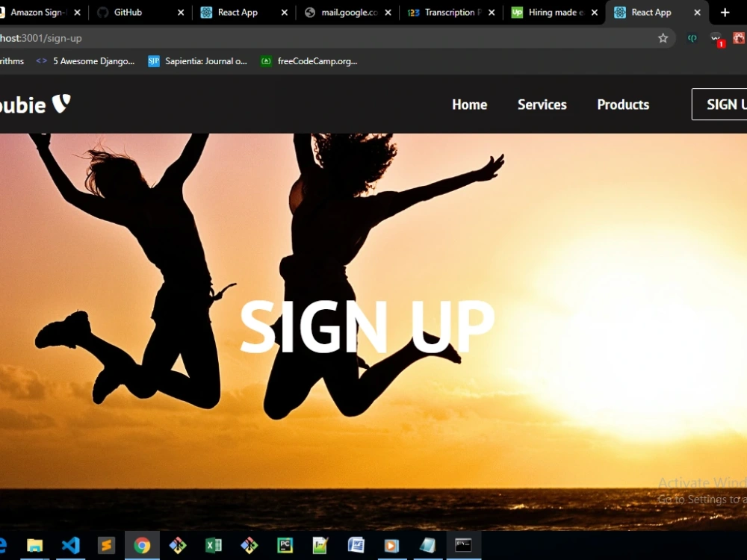The width and height of the screenshot is (747, 560).
Task: Launch PyCharm from the taskbar
Action: pos(285,545)
